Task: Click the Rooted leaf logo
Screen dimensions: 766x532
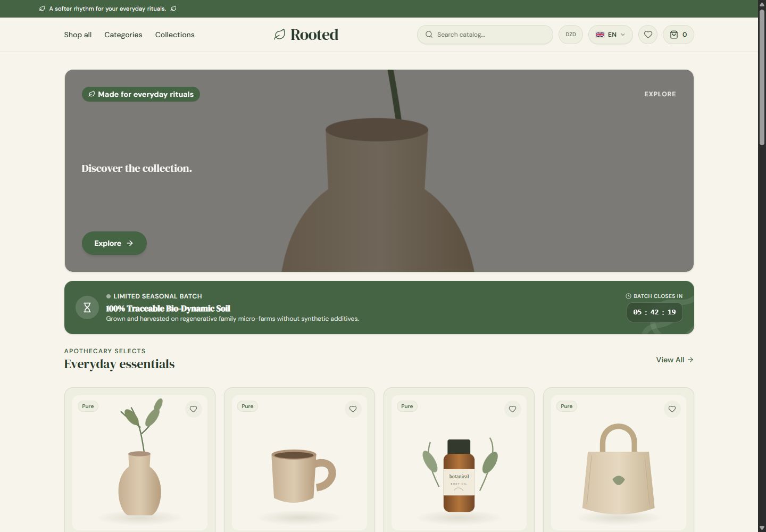Action: pos(306,35)
